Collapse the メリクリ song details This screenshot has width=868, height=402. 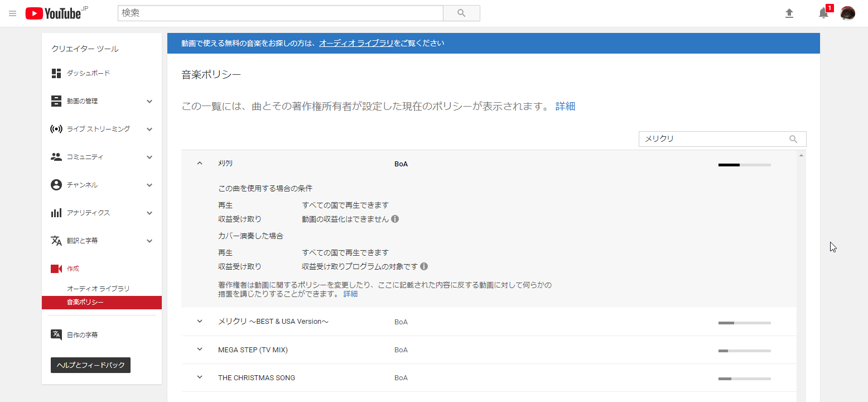point(200,163)
